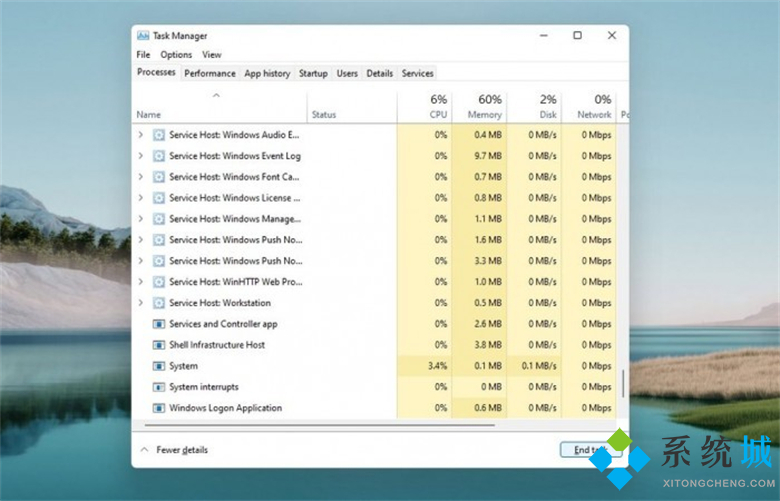Sort by the Status column header
This screenshot has width=780, height=501.
[x=352, y=107]
